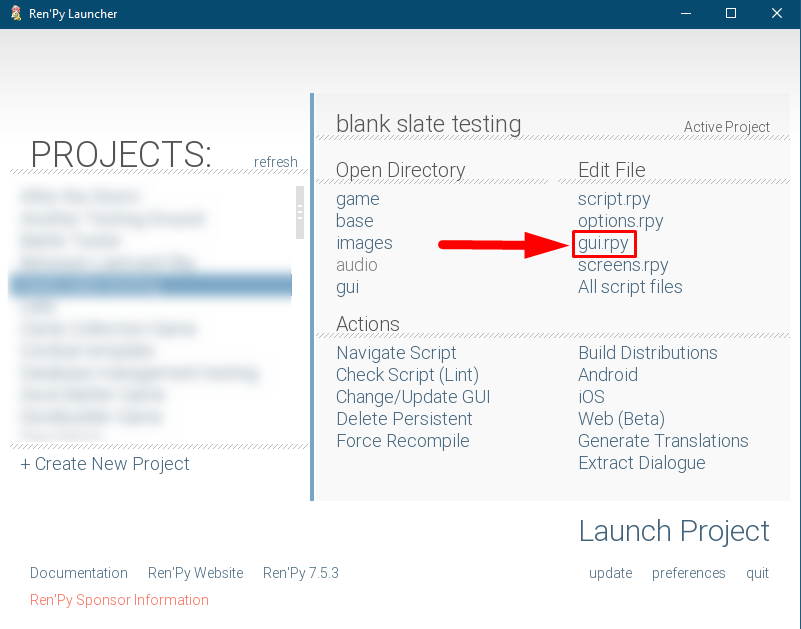
Task: Open the gui directory
Action: (x=347, y=287)
